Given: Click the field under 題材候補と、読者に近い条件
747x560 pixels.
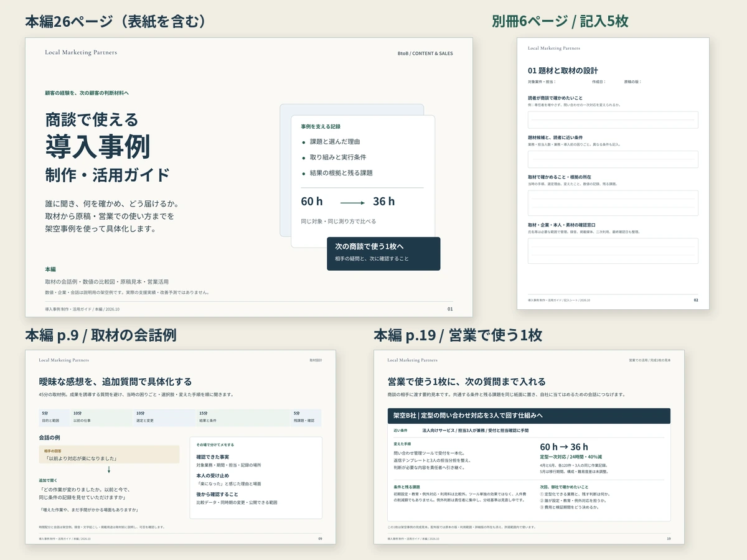Looking at the screenshot, I should click(613, 159).
